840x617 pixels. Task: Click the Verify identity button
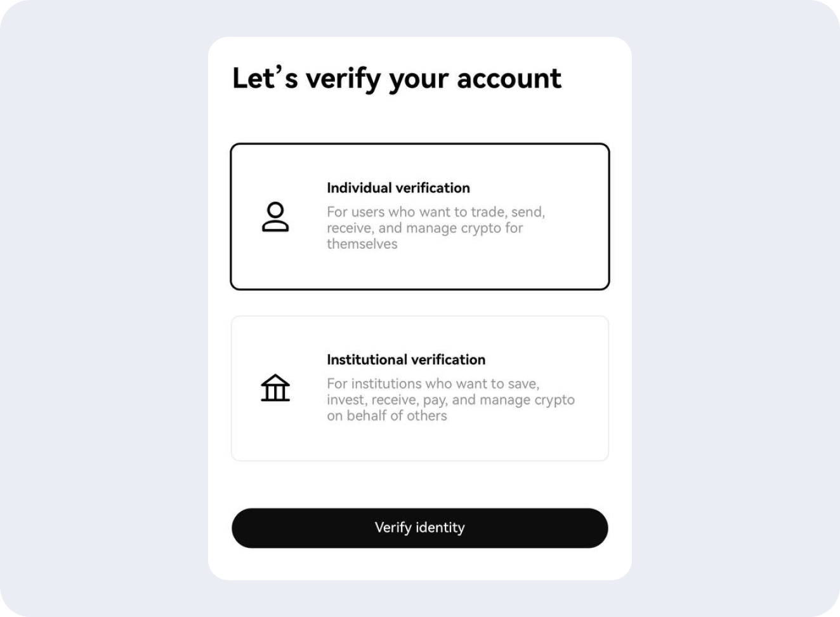point(420,528)
